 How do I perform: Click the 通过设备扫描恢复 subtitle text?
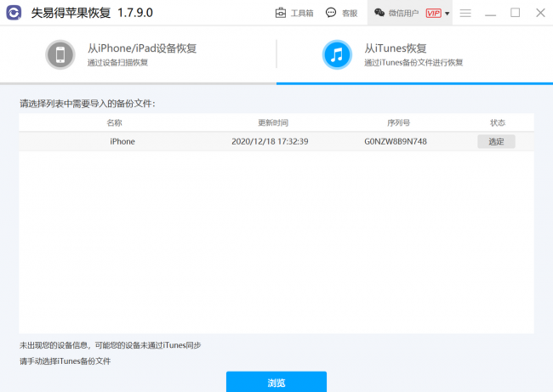click(x=117, y=63)
